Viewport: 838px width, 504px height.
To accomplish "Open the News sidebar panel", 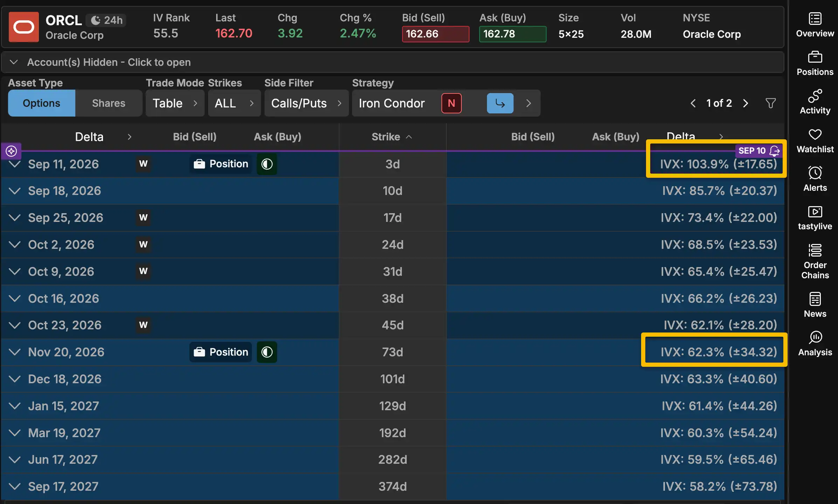I will 815,305.
